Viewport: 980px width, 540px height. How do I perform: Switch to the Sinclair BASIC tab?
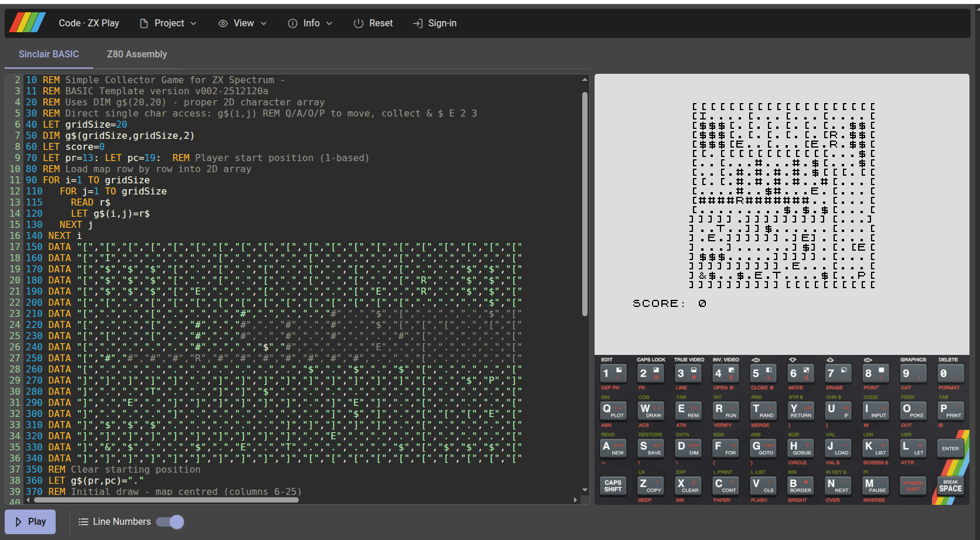[x=49, y=54]
